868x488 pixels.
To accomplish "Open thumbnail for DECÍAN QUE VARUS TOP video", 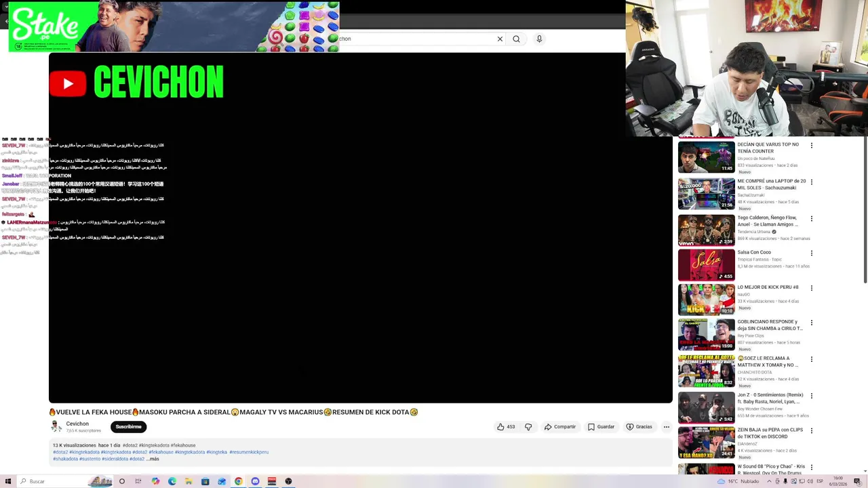I will [706, 157].
